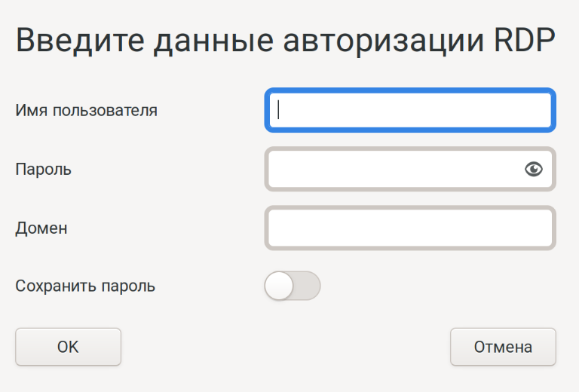Screen dimensions: 579x392
Task: Show password with the eye icon
Action: pos(534,169)
